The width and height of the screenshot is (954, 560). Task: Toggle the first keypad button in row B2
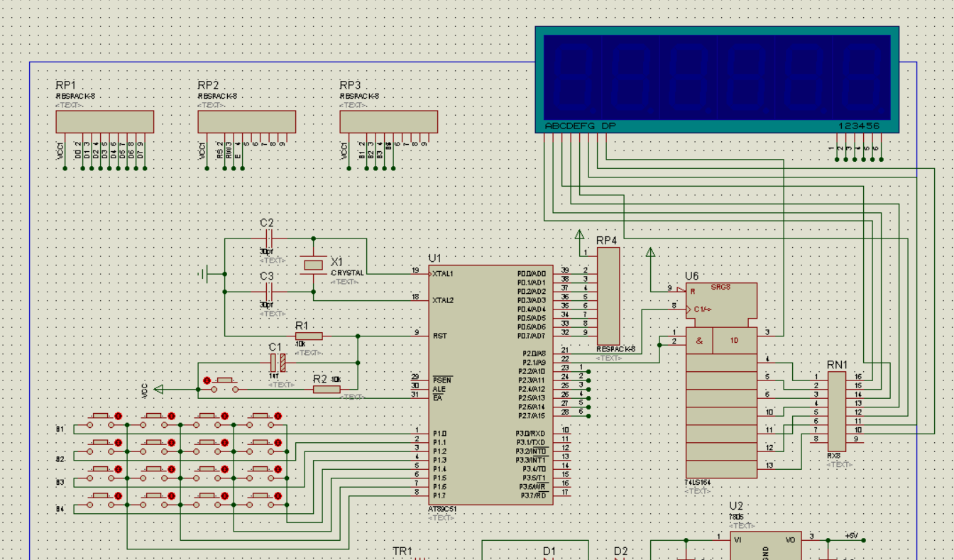click(119, 442)
